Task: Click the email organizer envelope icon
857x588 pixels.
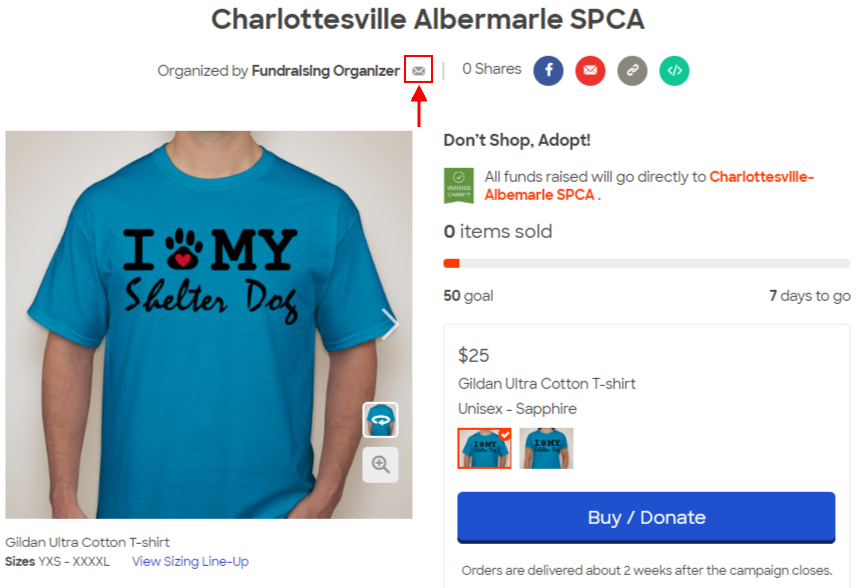Action: (419, 70)
